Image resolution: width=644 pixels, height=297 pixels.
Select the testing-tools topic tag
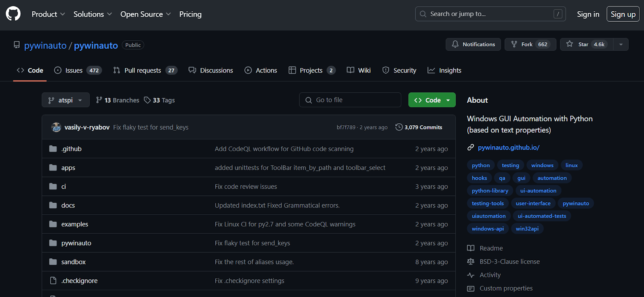[488, 203]
